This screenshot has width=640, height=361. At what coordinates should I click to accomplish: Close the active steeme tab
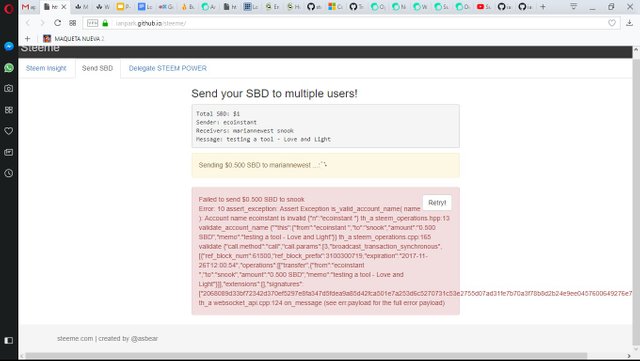(x=64, y=7)
